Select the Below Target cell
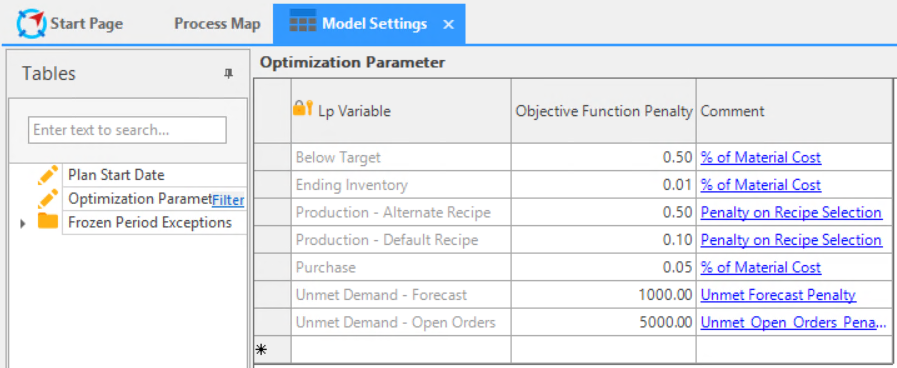Image resolution: width=897 pixels, height=368 pixels. (x=401, y=157)
